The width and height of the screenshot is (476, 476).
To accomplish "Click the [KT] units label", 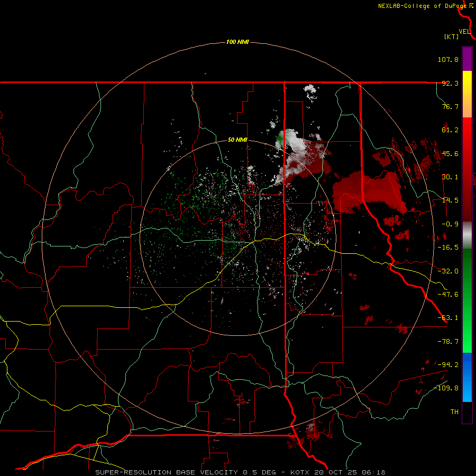I will pos(452,37).
